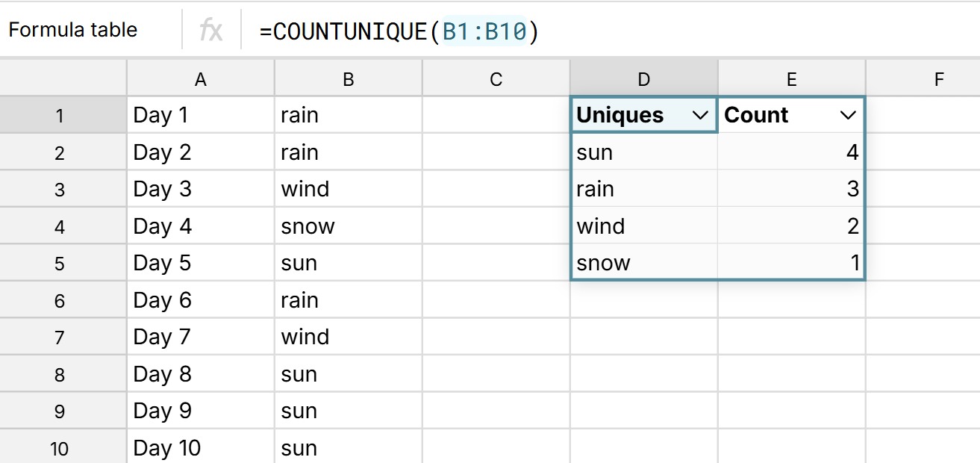Select column C header

click(x=496, y=79)
